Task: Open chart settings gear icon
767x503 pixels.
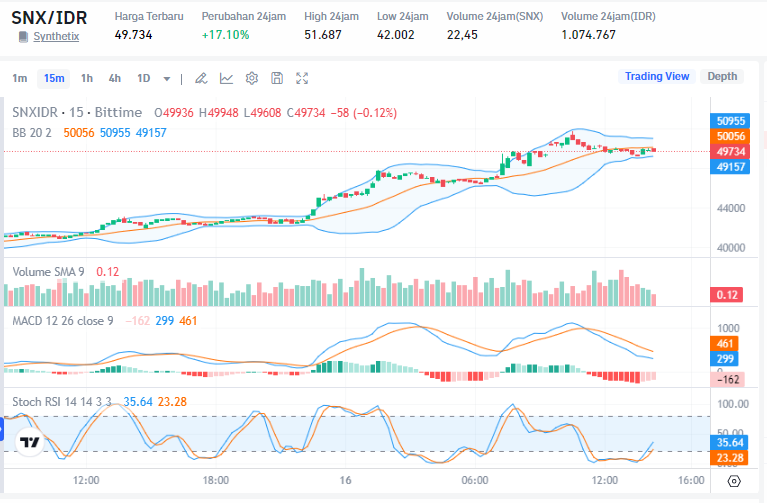Action: coord(252,78)
